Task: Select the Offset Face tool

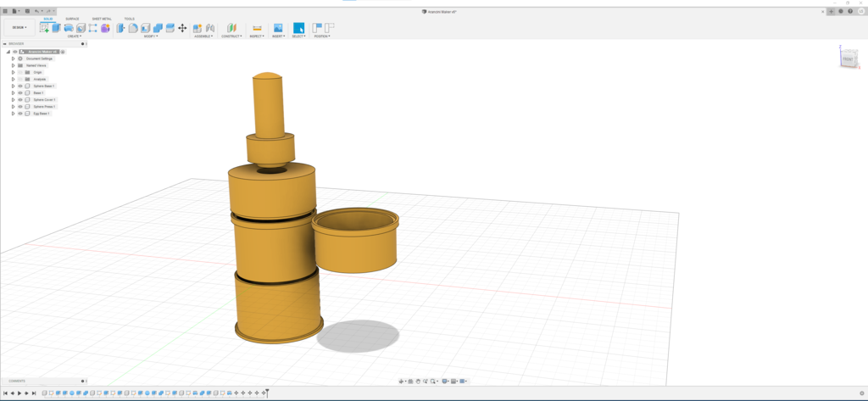Action: pos(170,28)
